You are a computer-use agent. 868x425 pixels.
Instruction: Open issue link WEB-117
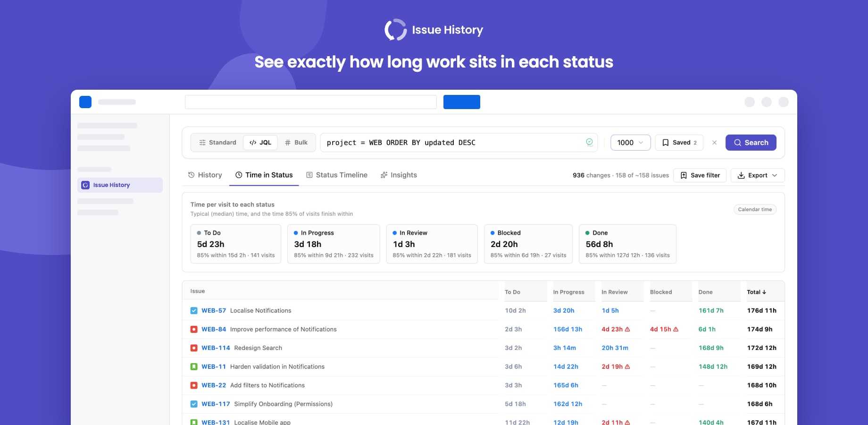click(216, 404)
